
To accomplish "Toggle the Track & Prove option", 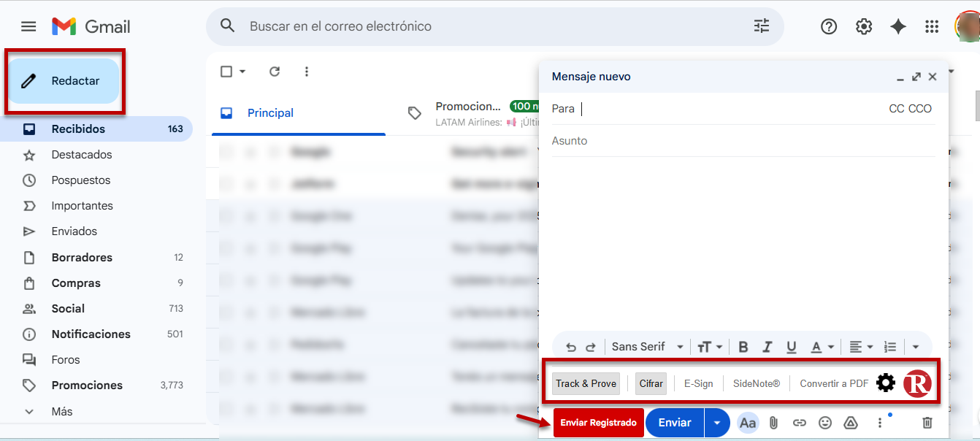I will pos(586,383).
